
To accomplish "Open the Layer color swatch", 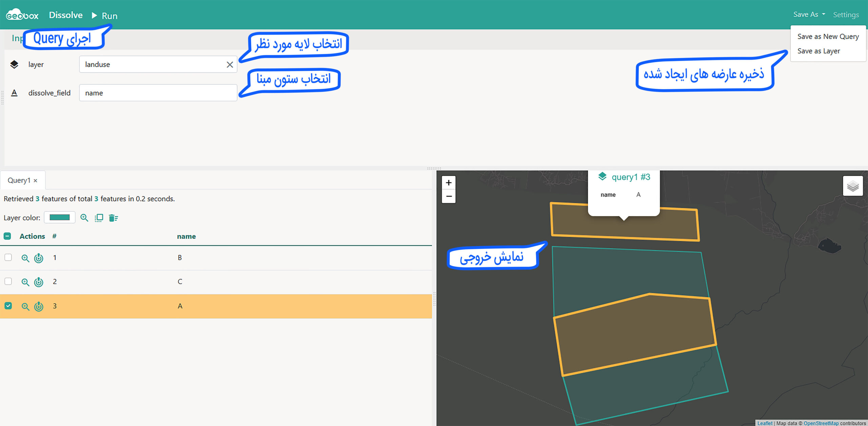I will (x=60, y=218).
